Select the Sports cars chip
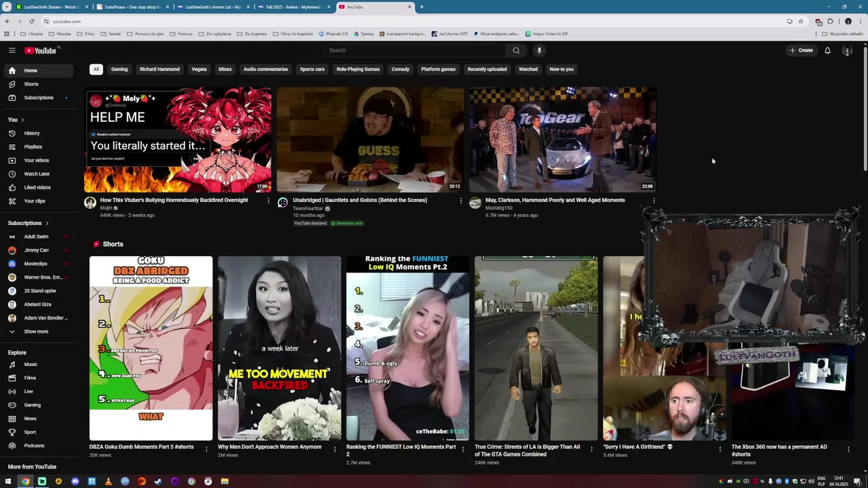 point(312,69)
